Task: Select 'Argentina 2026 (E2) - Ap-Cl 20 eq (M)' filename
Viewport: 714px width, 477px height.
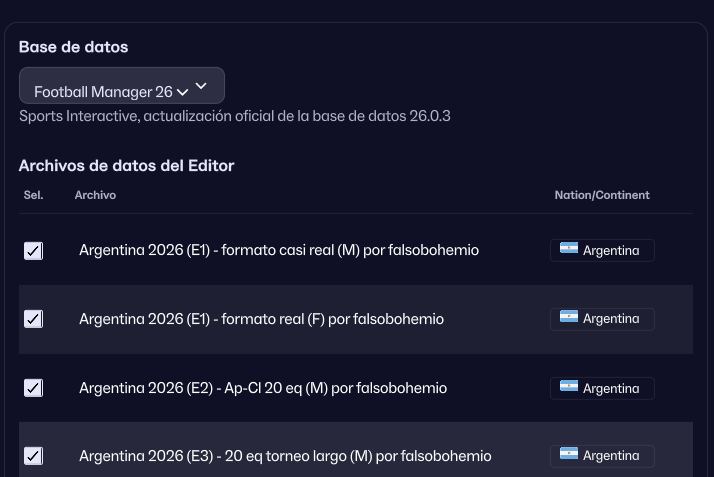Action: coord(263,388)
